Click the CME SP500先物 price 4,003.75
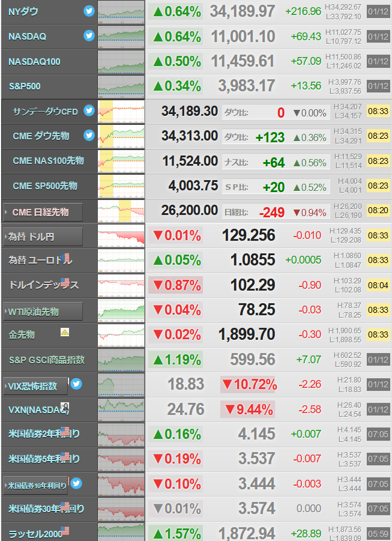Screen dimensions: 392x541 (x=193, y=186)
